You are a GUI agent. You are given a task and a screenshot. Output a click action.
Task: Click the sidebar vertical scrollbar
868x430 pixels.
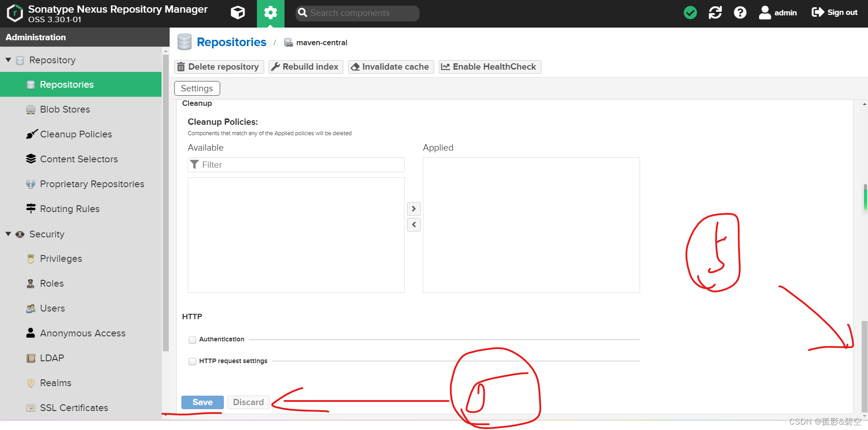pos(166,203)
